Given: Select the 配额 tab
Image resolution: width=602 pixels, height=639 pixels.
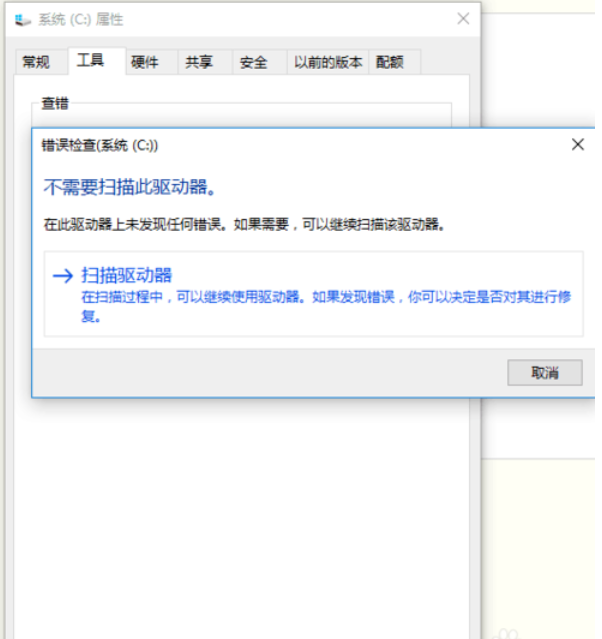Looking at the screenshot, I should click(390, 62).
